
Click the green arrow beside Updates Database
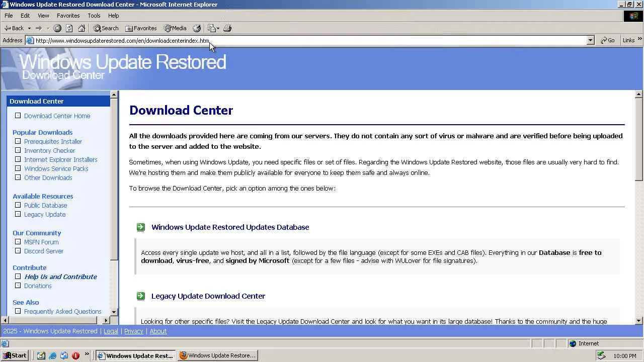141,227
